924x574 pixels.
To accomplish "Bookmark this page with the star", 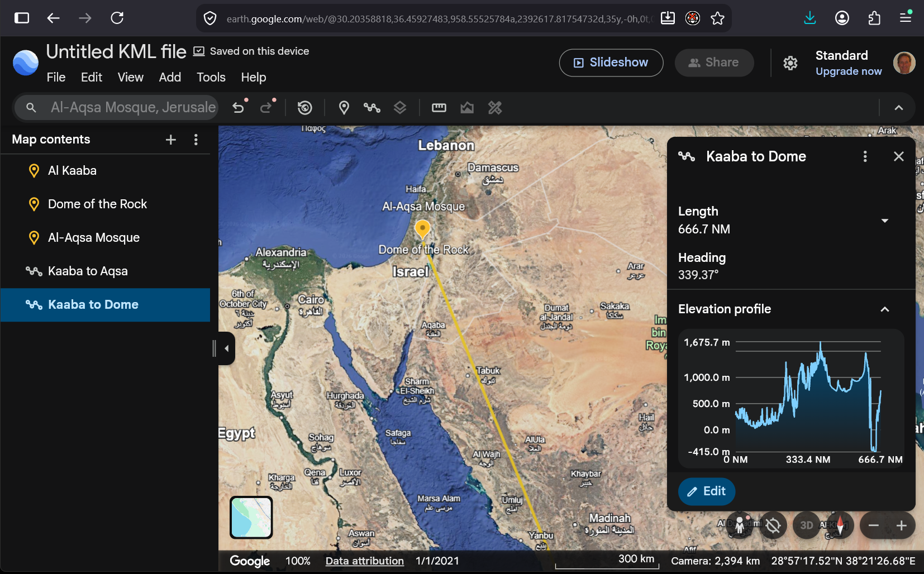I will (x=718, y=18).
